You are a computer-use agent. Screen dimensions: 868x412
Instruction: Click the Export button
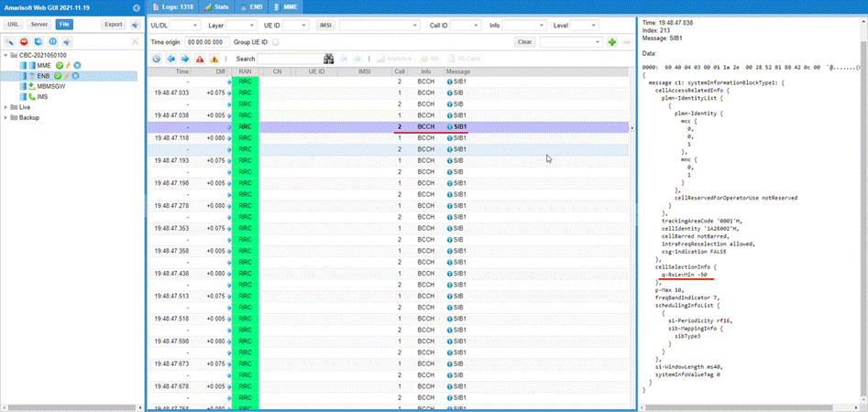112,25
